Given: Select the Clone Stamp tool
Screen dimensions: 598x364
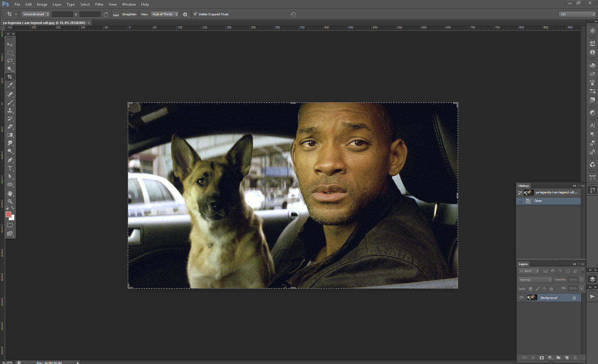Looking at the screenshot, I should 10,110.
